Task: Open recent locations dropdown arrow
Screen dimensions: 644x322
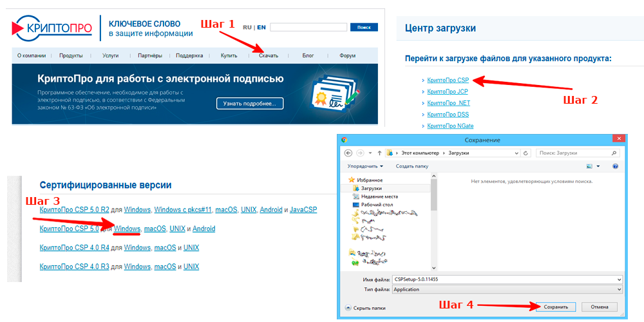Action: click(370, 153)
